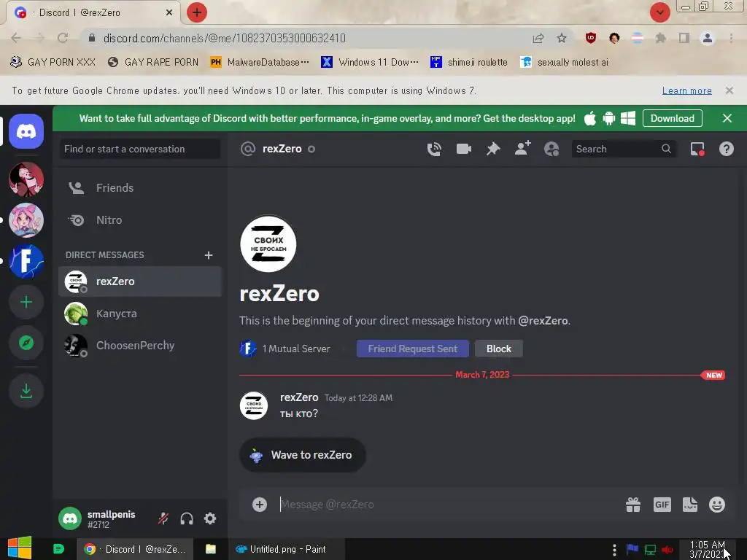Open Chrome three-dot menu
This screenshot has width=747, height=560.
coord(731,38)
